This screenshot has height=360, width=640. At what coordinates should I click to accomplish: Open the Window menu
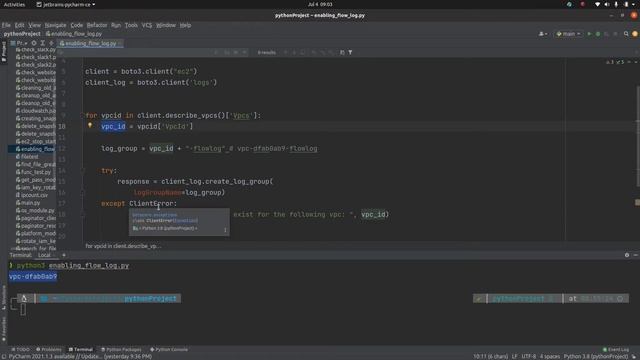[x=166, y=25]
